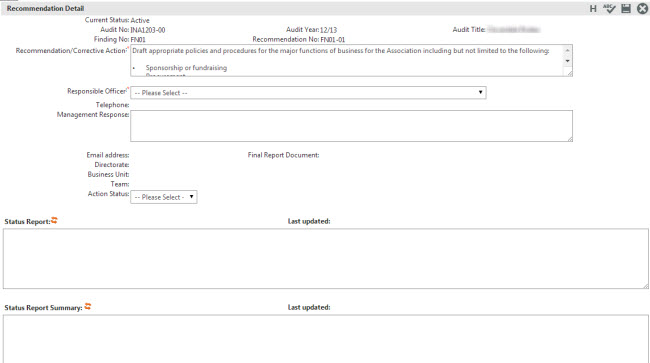
Task: Click the Status Report box resize handle
Action: pyautogui.click(x=645, y=286)
